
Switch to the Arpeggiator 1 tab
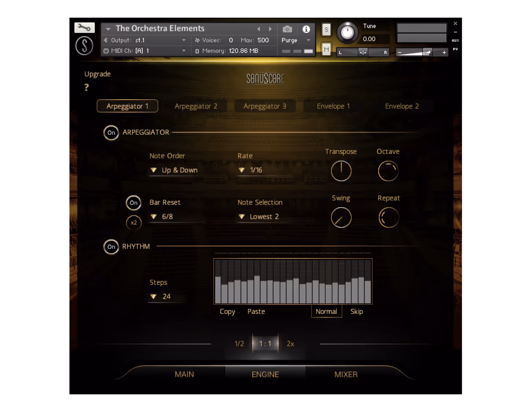pyautogui.click(x=128, y=106)
